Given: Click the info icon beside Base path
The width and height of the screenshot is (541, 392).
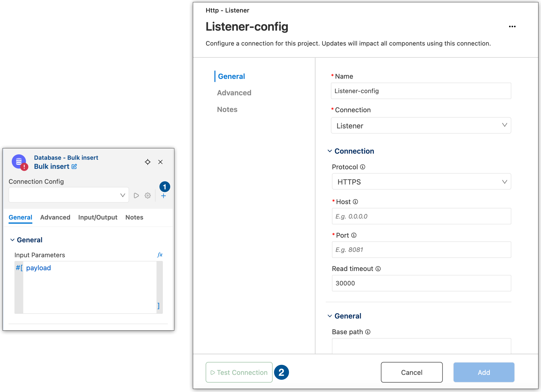Looking at the screenshot, I should 368,332.
